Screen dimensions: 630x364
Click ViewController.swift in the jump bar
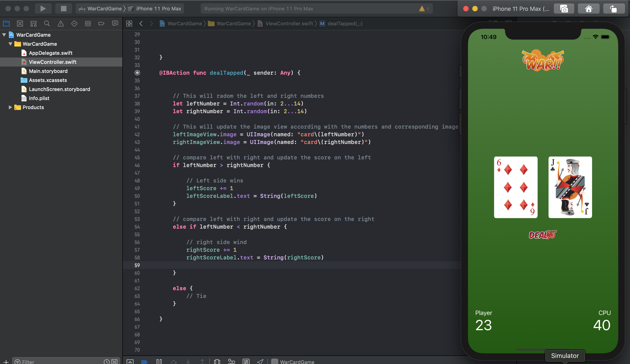(x=289, y=24)
